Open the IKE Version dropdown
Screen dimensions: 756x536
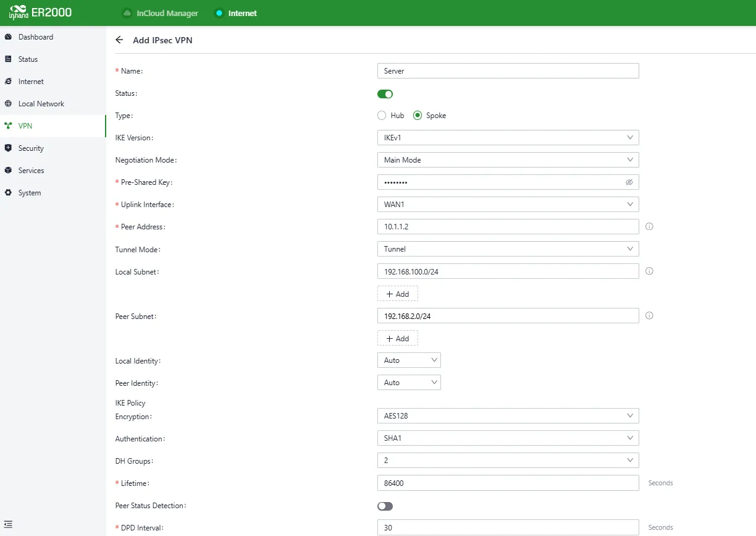(508, 138)
